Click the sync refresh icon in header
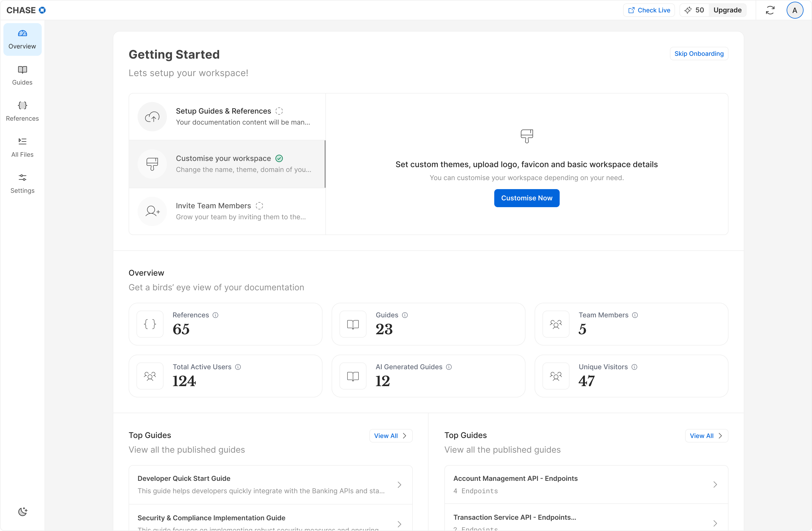Image resolution: width=812 pixels, height=531 pixels. click(770, 10)
